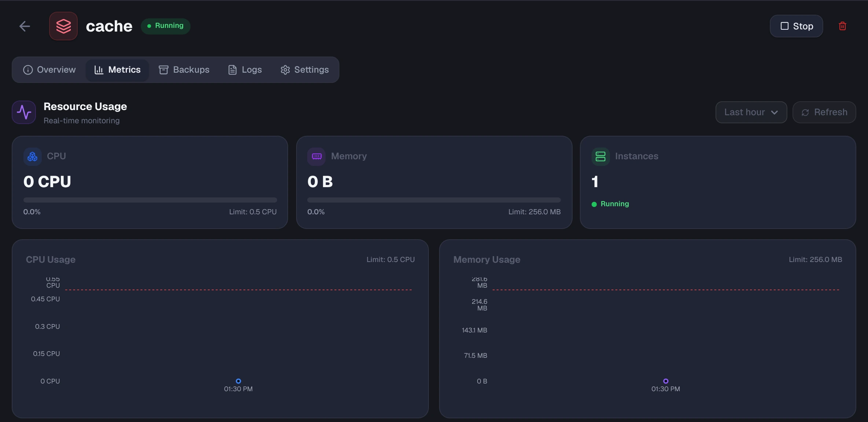Click the Running status badge near cache
The width and height of the screenshot is (868, 422).
click(x=165, y=26)
